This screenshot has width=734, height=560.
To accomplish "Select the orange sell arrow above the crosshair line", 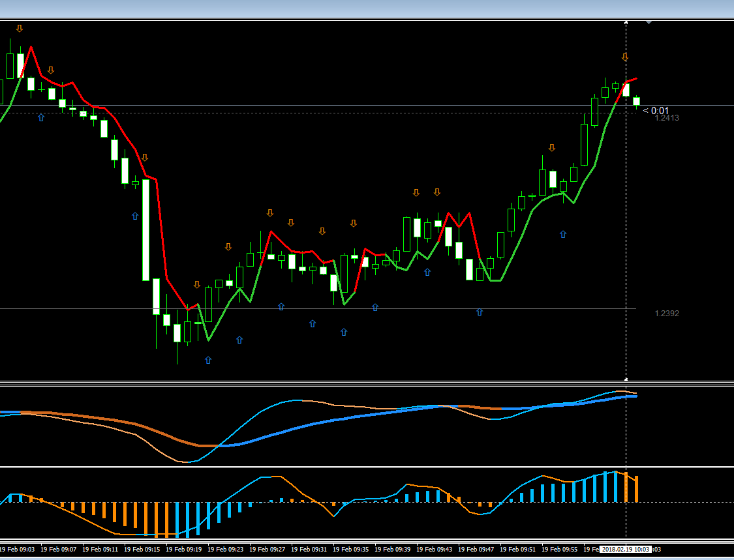I will (625, 57).
